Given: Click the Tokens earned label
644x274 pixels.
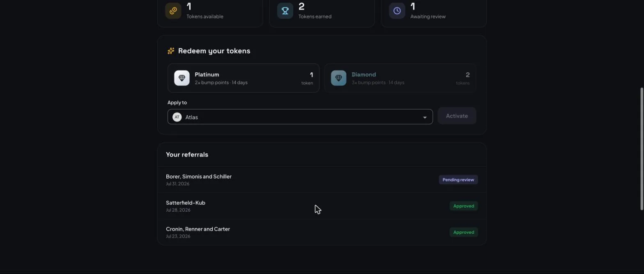Looking at the screenshot, I should [x=315, y=17].
